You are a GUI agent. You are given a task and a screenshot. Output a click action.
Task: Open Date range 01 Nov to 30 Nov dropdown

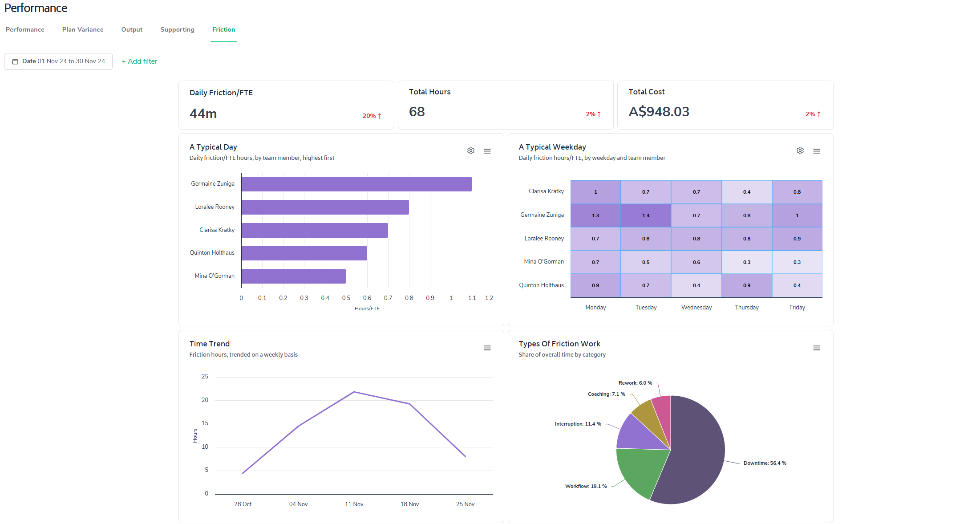[64, 61]
